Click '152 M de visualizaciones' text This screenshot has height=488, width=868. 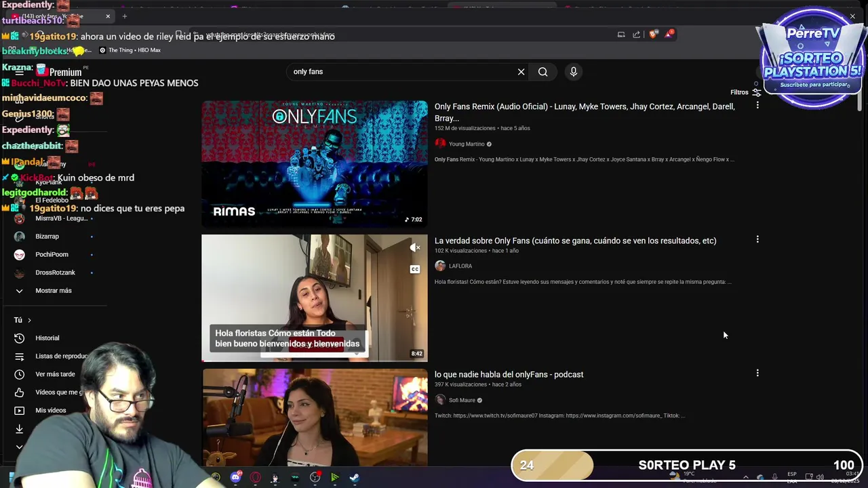(x=465, y=128)
